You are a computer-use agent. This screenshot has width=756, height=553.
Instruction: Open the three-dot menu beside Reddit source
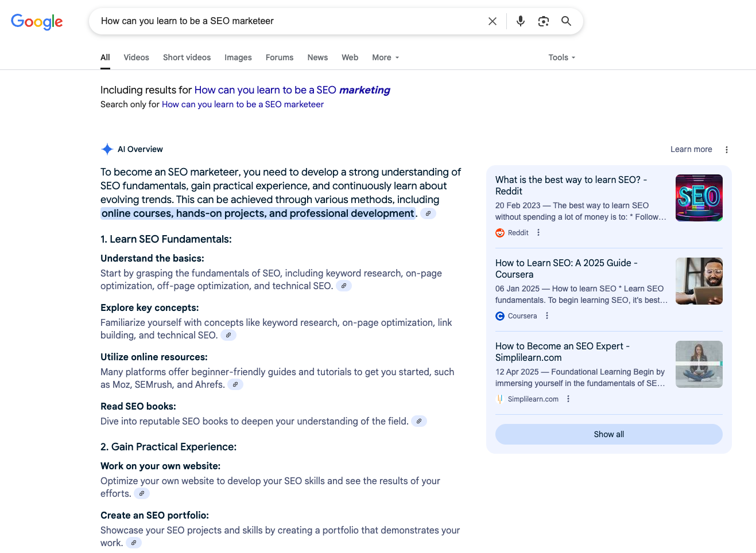(538, 232)
